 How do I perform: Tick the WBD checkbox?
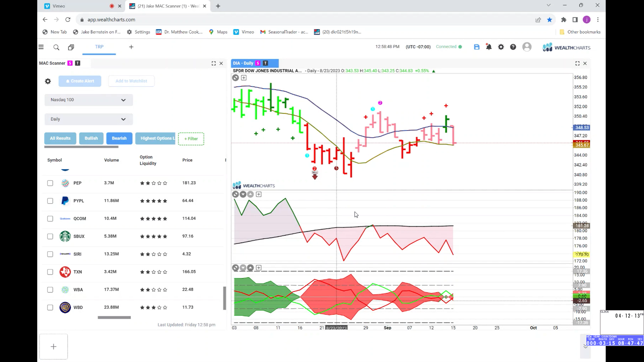(50, 307)
